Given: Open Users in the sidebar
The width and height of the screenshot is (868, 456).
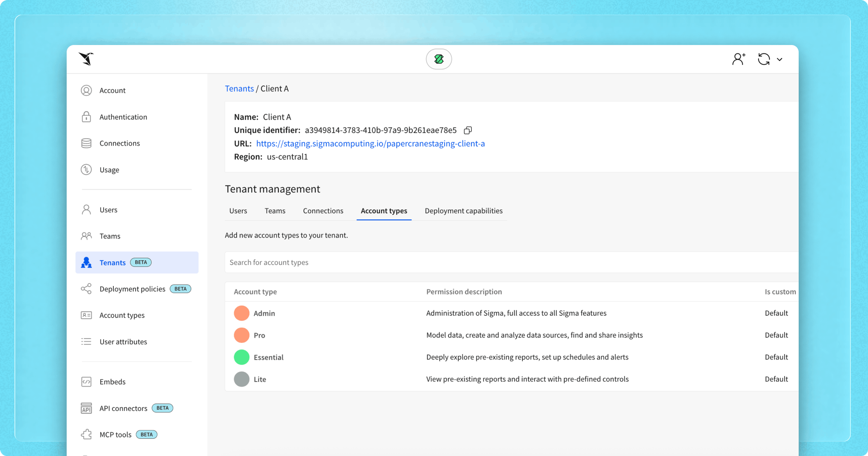Looking at the screenshot, I should coord(137,209).
